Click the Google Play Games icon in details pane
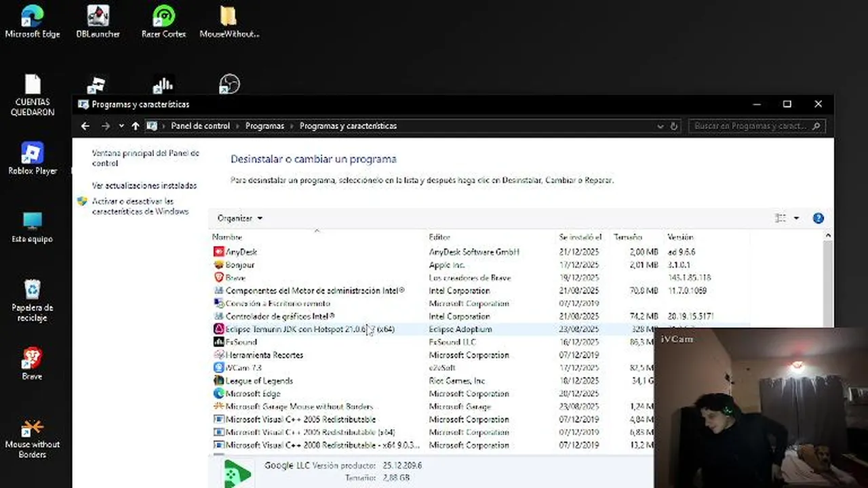The width and height of the screenshot is (868, 488). tap(237, 473)
